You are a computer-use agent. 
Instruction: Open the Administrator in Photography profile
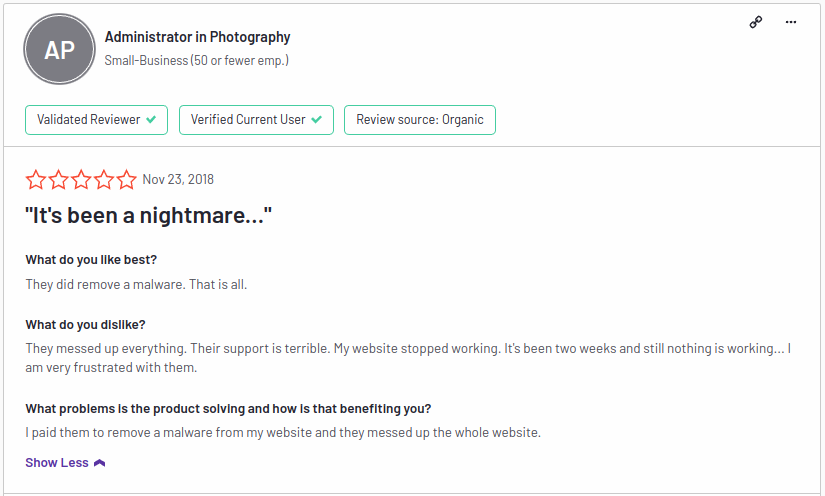pos(197,37)
